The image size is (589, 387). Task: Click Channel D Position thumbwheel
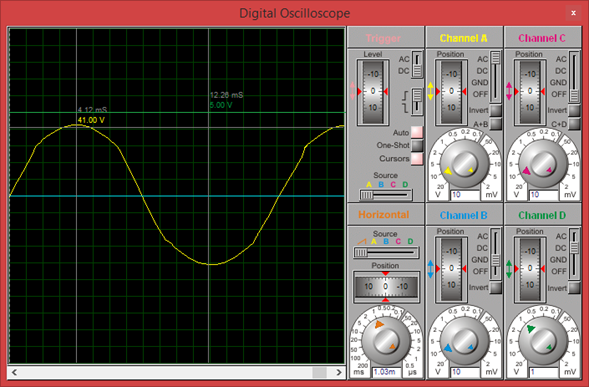click(530, 269)
